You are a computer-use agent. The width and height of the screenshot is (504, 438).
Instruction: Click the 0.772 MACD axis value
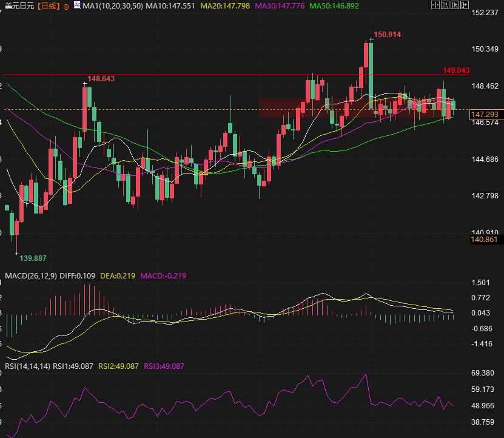tap(480, 298)
